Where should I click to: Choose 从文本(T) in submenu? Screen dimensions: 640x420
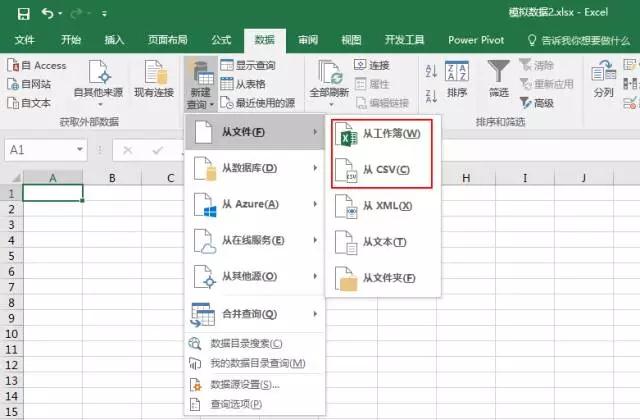click(x=383, y=242)
